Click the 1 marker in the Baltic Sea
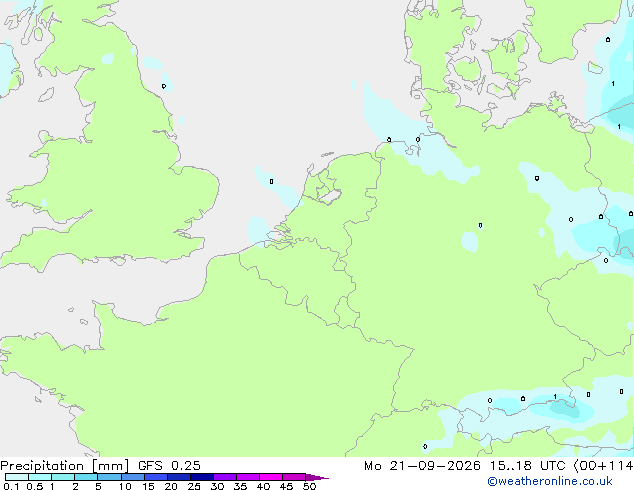634x490 pixels. 613,84
